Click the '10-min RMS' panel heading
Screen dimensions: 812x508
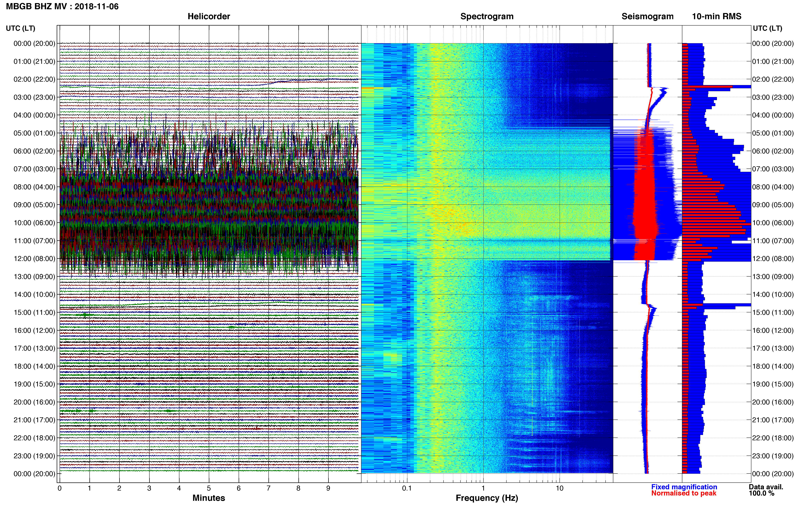pos(716,16)
